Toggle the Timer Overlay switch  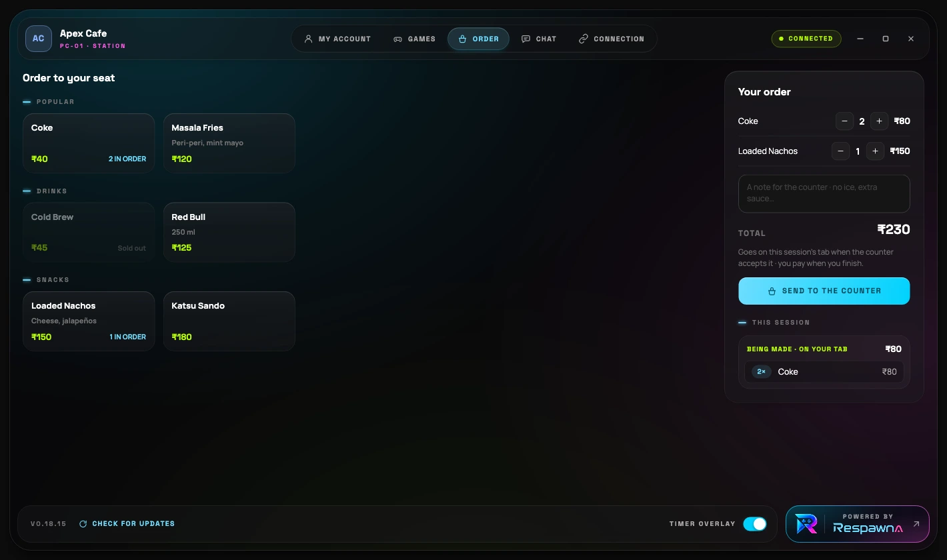755,524
